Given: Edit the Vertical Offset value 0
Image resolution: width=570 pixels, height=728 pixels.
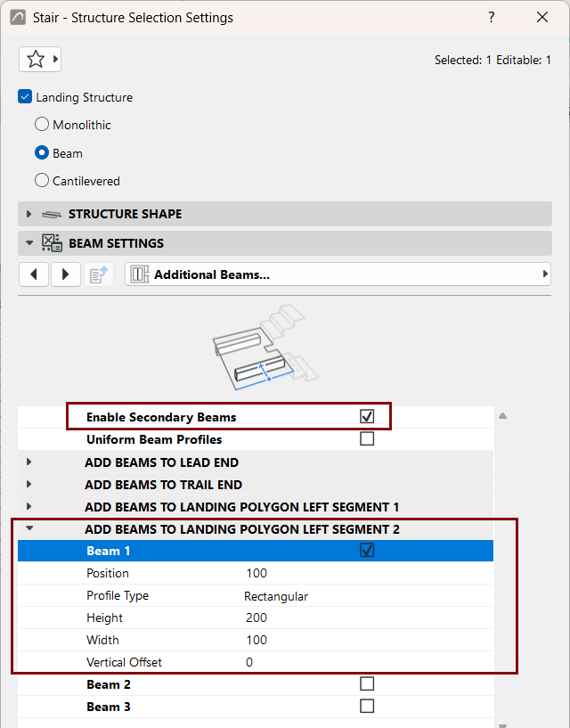Looking at the screenshot, I should (x=249, y=663).
